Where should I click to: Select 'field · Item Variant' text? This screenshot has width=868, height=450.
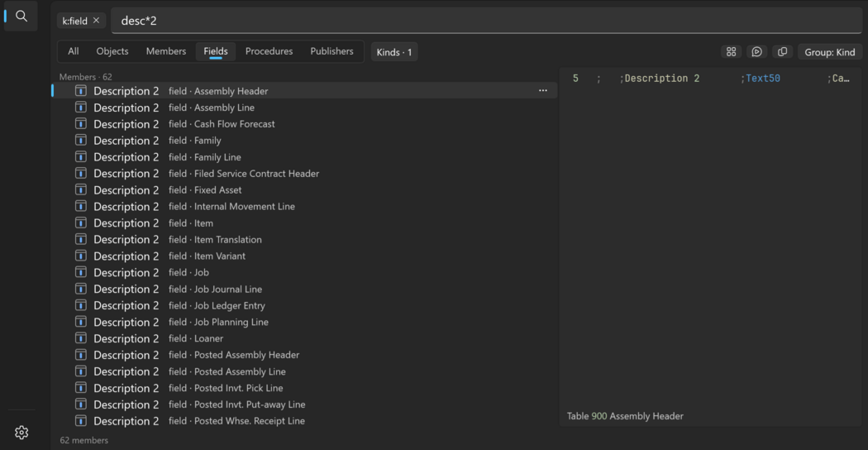207,256
